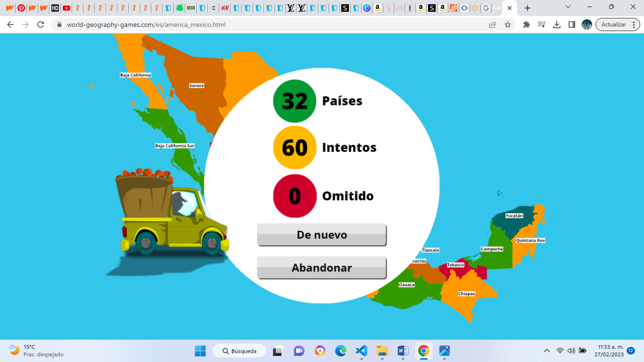
Task: Click the address bar URL field
Action: pyautogui.click(x=273, y=25)
